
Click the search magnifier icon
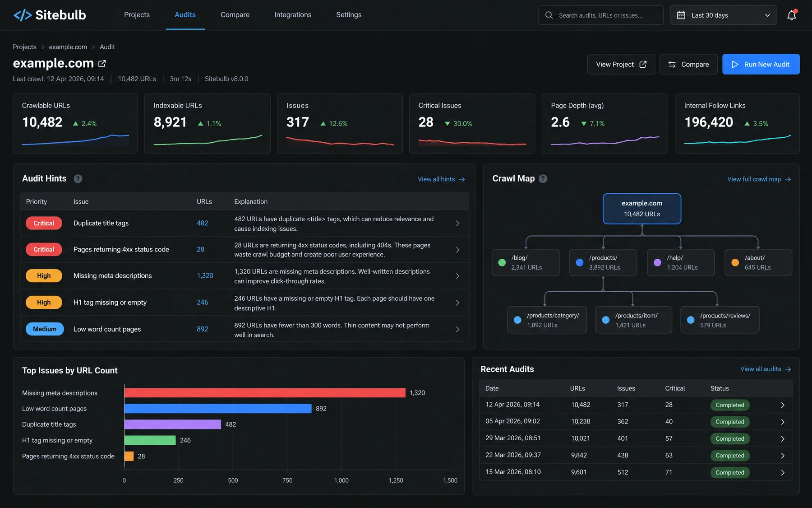point(549,15)
